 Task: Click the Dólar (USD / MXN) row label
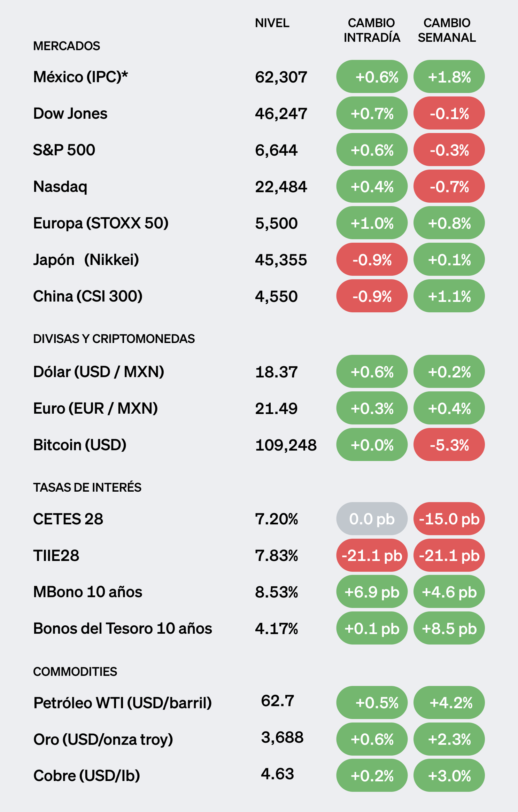pyautogui.click(x=99, y=372)
